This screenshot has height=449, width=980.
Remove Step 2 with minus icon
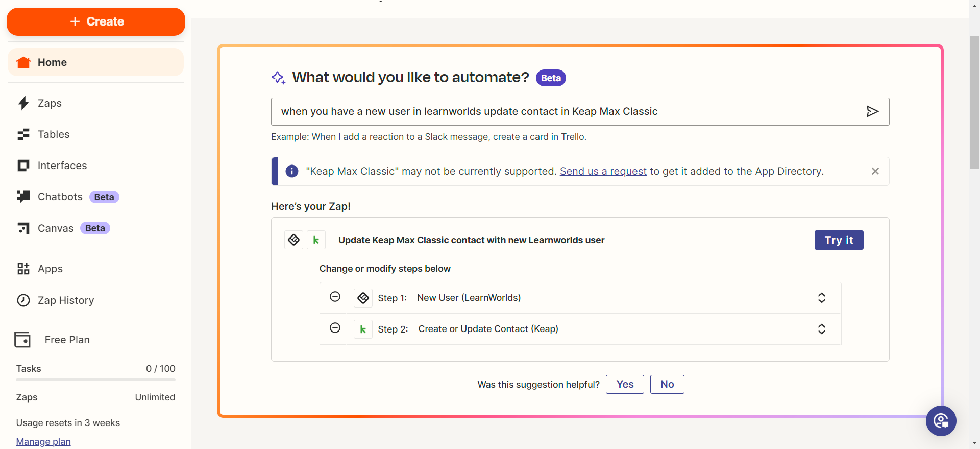pyautogui.click(x=335, y=328)
